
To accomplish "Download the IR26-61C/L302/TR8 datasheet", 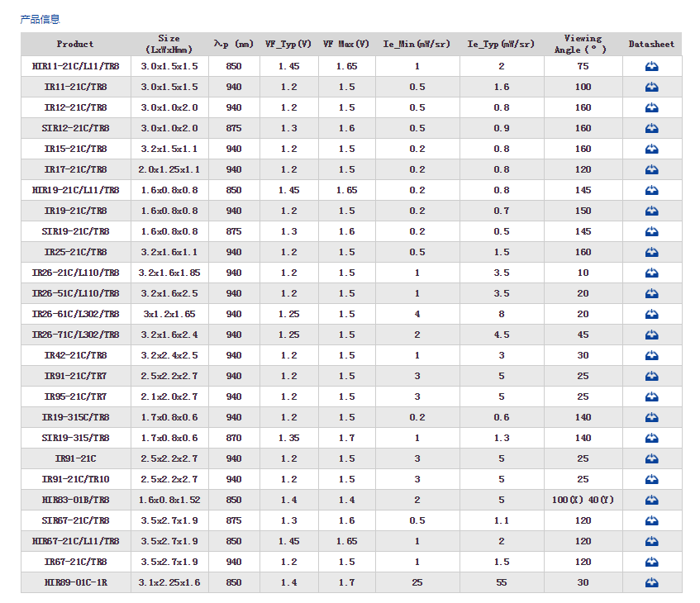I will pos(651,314).
